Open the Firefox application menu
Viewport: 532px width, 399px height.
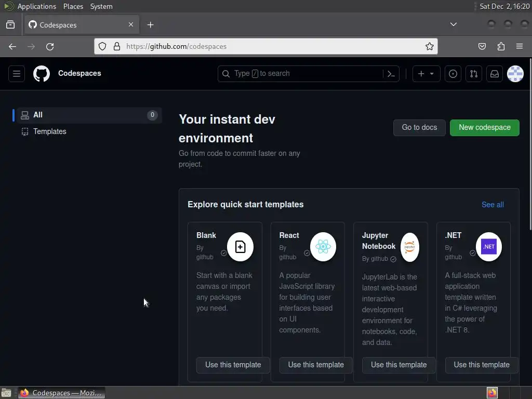point(520,46)
